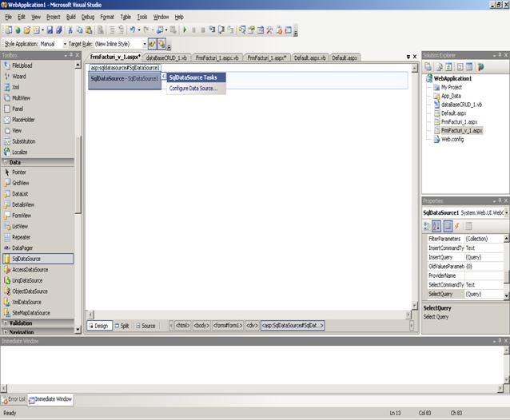Select the Wizard control in Toolbox

pyautogui.click(x=38, y=77)
